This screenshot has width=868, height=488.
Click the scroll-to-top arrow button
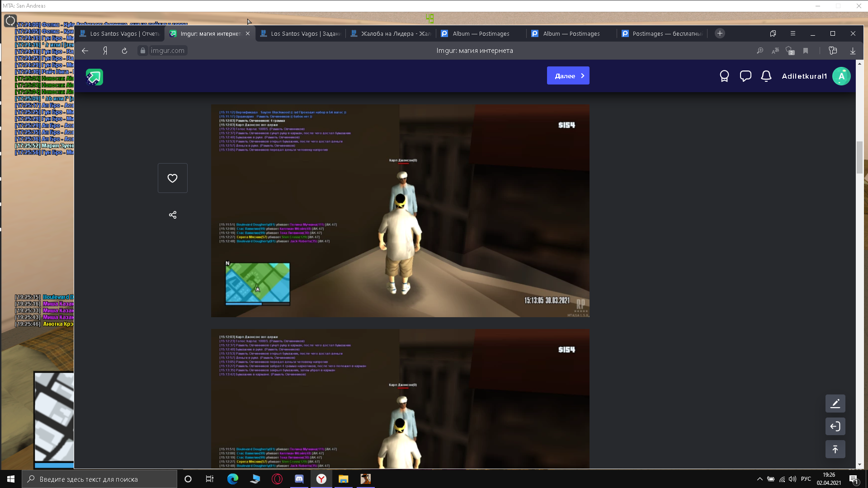pyautogui.click(x=835, y=449)
